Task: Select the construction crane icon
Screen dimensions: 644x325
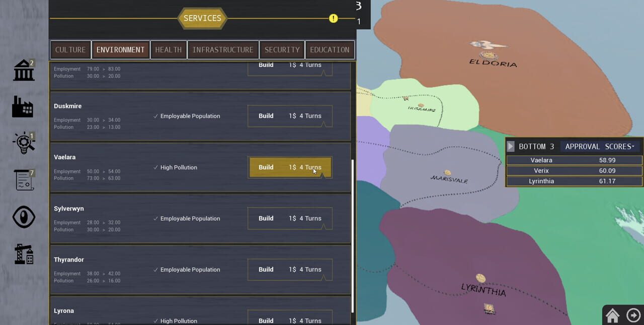Action: tap(24, 254)
